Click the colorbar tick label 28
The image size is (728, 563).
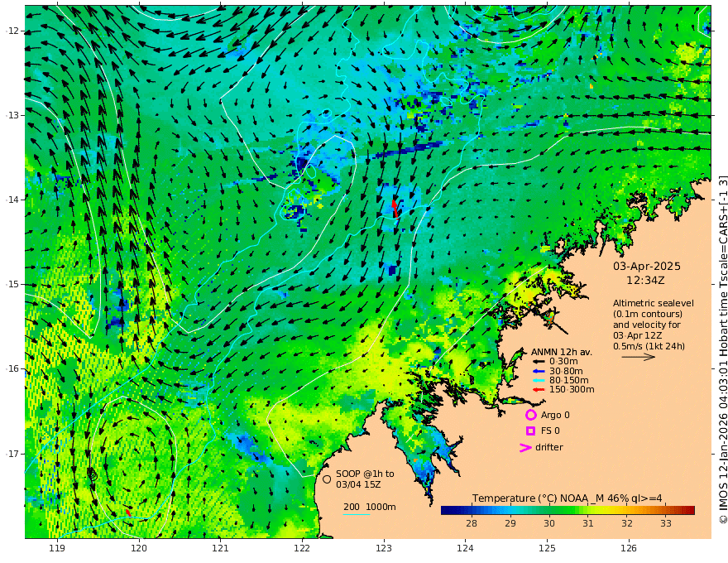pos(472,523)
